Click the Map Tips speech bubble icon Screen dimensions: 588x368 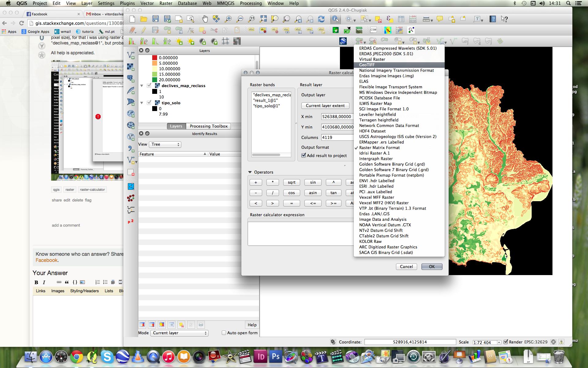coord(440,19)
